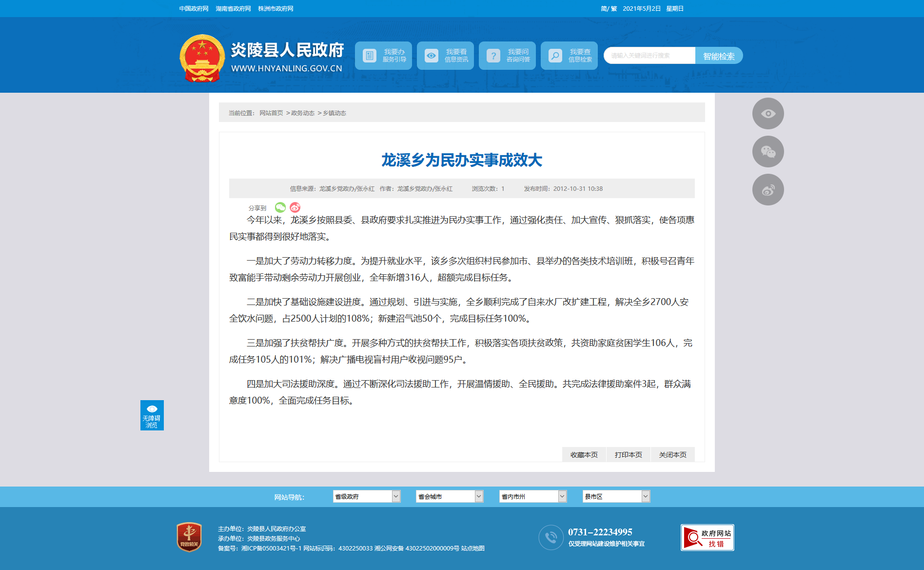924x570 pixels.
Task: Open 我要办 服务引导 menu item
Action: click(x=383, y=56)
